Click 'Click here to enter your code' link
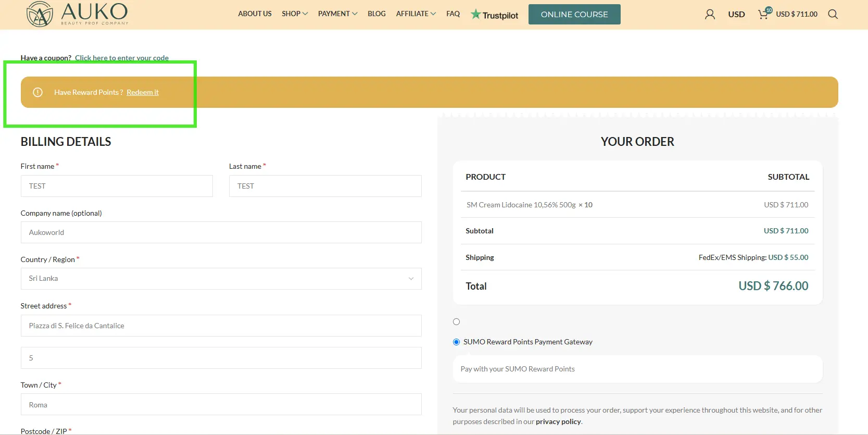The width and height of the screenshot is (868, 435). click(122, 58)
